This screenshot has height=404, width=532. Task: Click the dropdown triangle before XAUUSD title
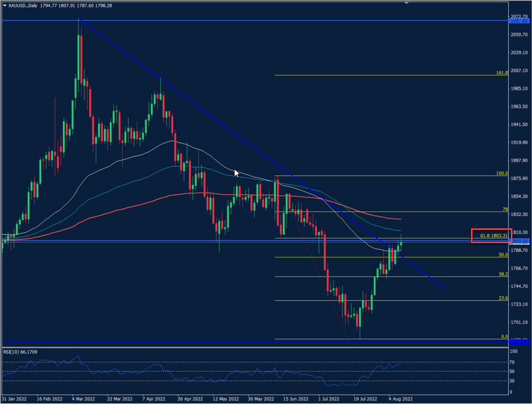(x=5, y=6)
